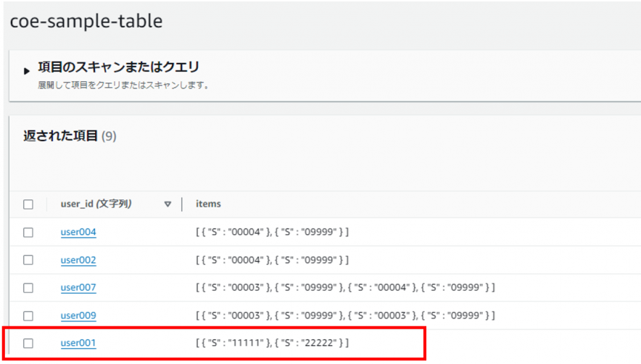The width and height of the screenshot is (641, 364).
Task: Check the box next to user002
Action: [28, 260]
